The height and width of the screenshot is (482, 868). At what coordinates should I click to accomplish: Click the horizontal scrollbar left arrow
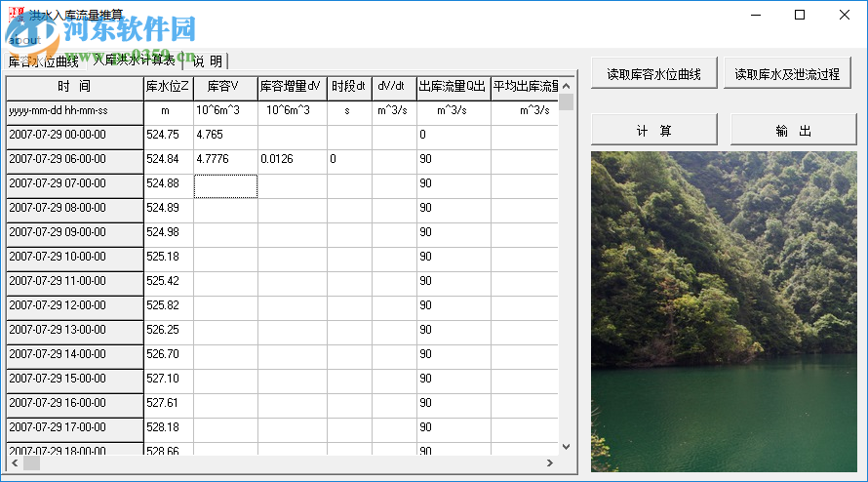(x=15, y=463)
